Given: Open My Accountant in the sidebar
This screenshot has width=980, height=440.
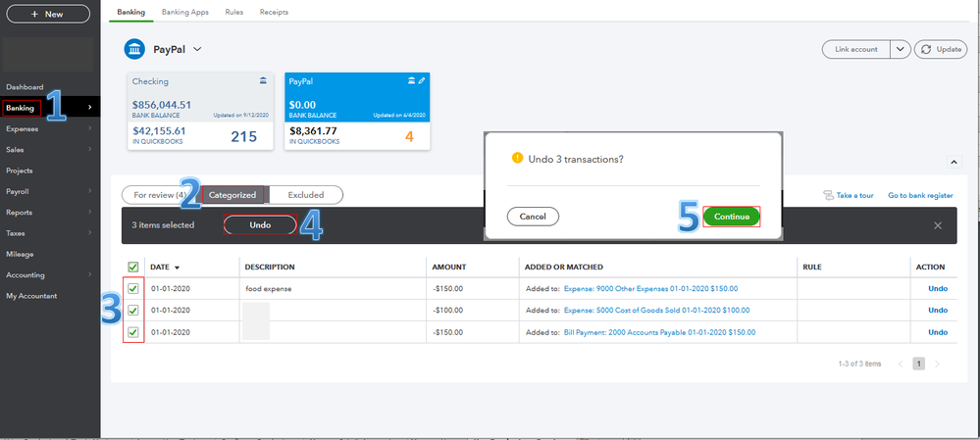Looking at the screenshot, I should (x=31, y=296).
